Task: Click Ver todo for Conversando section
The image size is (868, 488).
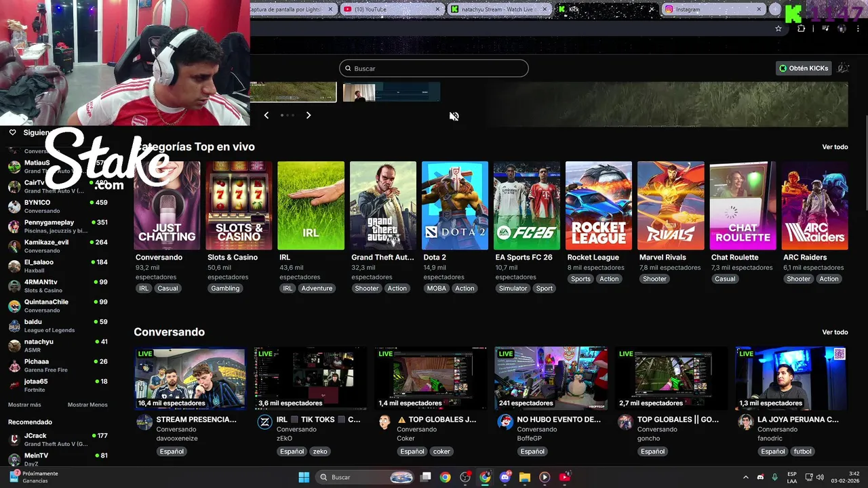Action: pyautogui.click(x=835, y=332)
